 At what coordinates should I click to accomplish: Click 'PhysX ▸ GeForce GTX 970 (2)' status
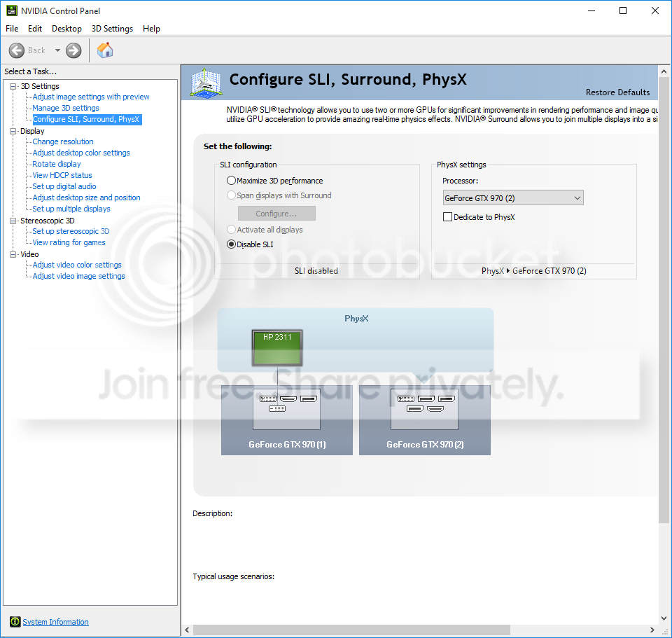tap(534, 271)
